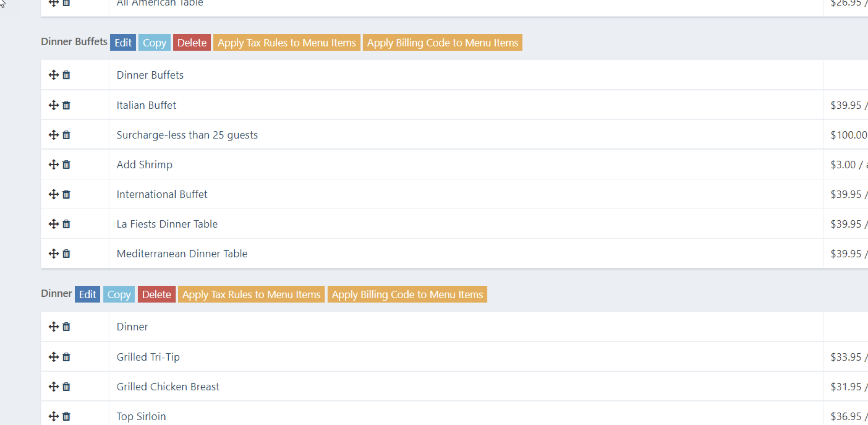This screenshot has width=868, height=425.
Task: Click trash icon for Grilled Chicken Breast
Action: (x=66, y=387)
